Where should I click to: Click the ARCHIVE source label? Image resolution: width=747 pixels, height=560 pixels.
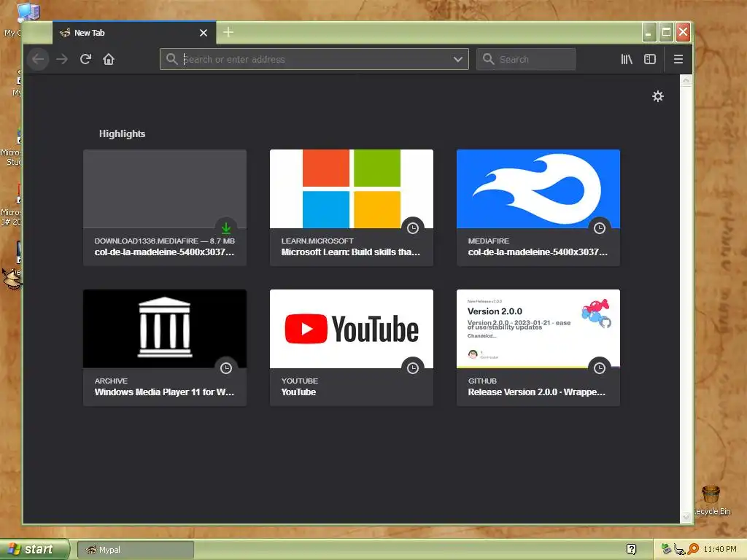[x=111, y=381]
